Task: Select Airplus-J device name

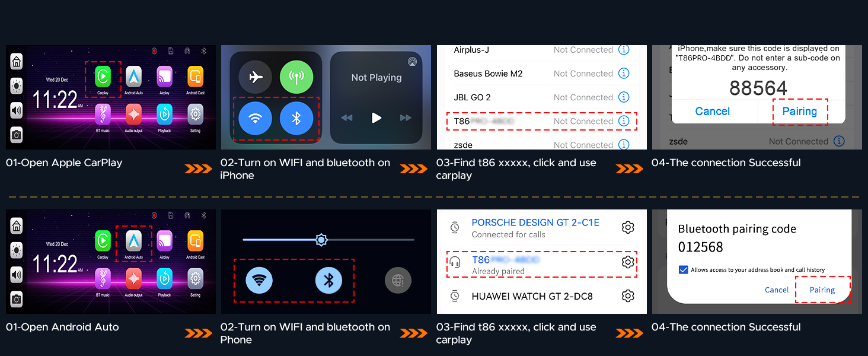Action: (471, 50)
